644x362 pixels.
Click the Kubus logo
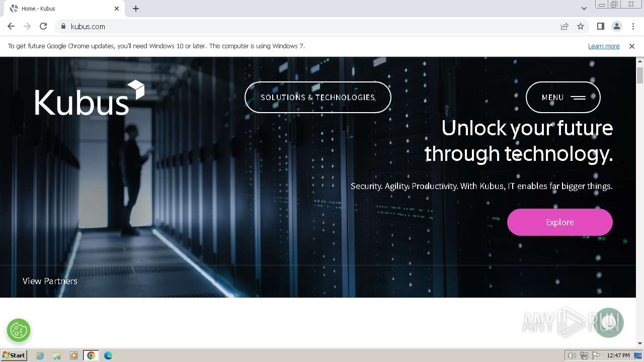(x=90, y=98)
